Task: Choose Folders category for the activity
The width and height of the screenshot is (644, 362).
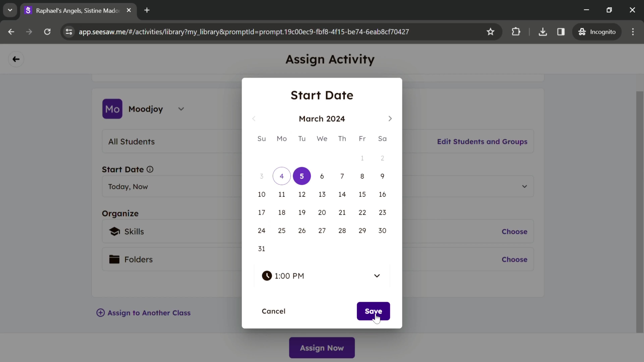Action: [514, 259]
